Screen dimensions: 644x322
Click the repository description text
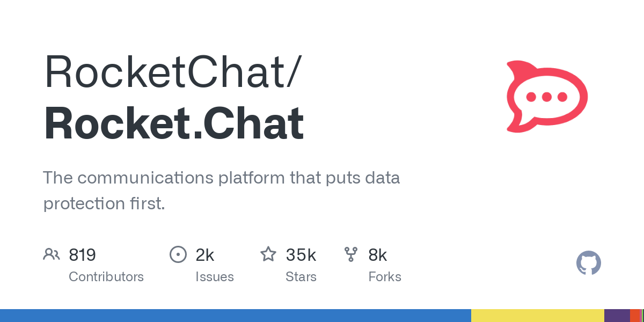[222, 191]
